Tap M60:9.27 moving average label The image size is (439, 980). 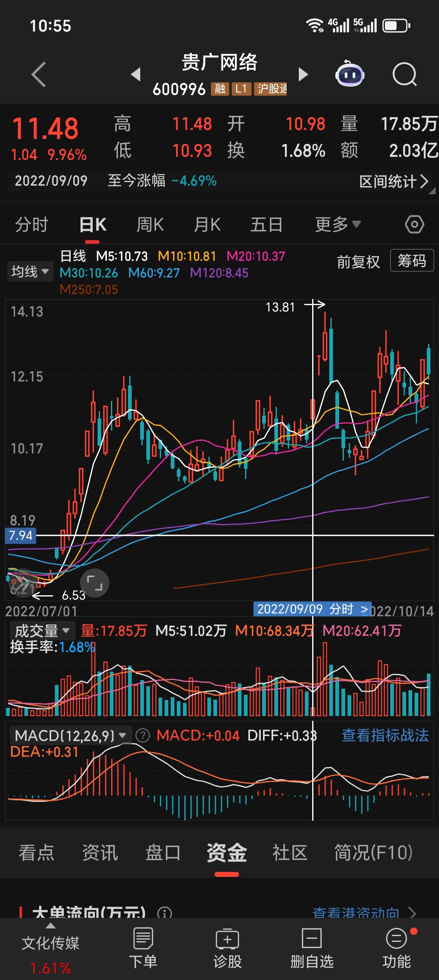pyautogui.click(x=154, y=273)
